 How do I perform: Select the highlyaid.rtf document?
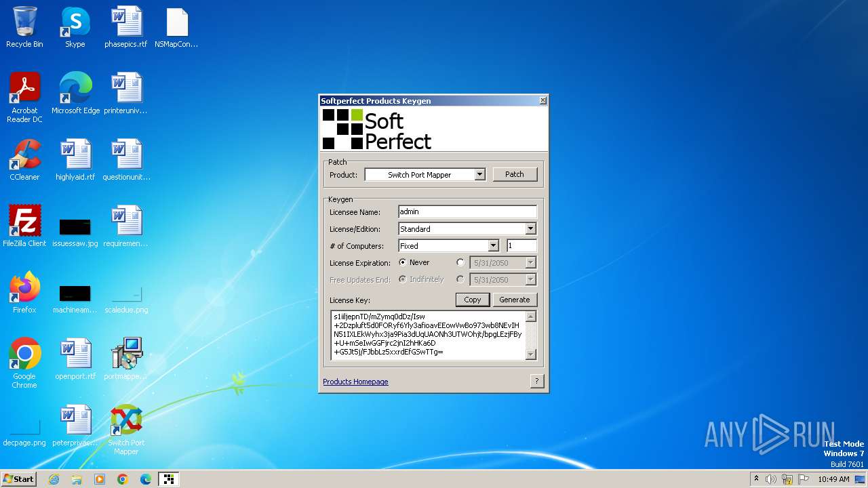75,160
